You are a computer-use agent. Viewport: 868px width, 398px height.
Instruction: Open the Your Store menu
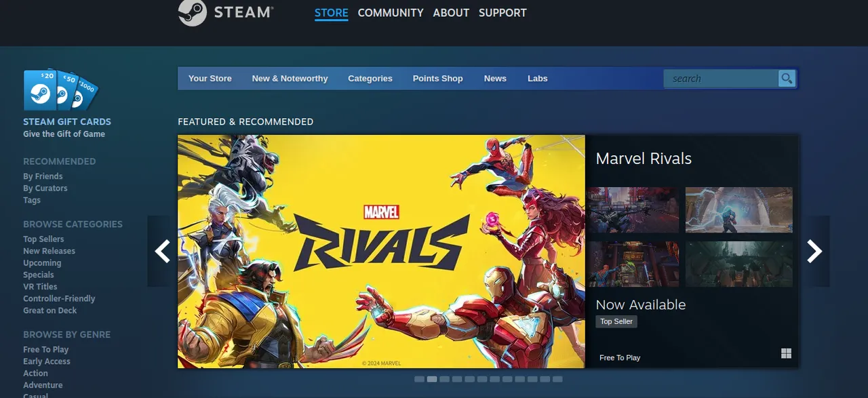pos(210,79)
